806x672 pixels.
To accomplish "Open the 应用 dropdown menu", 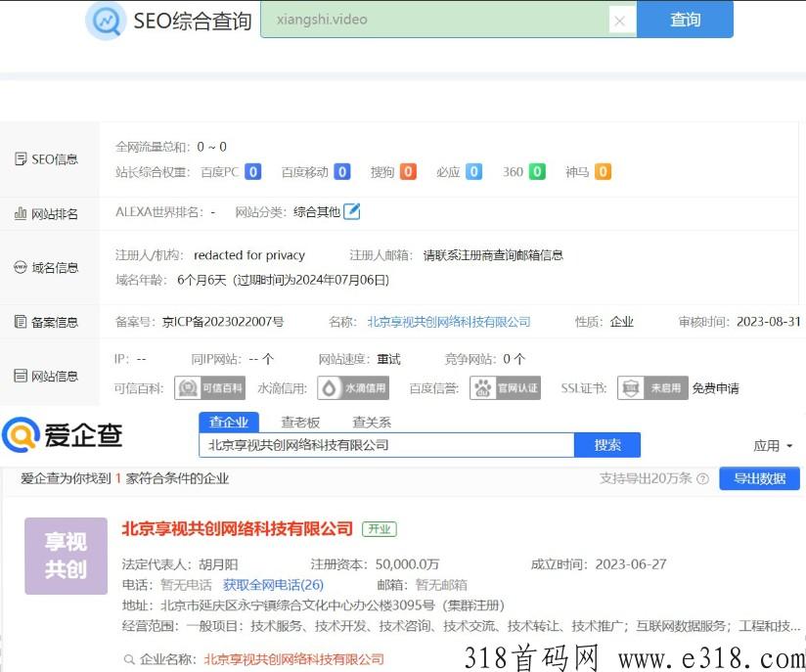I will pyautogui.click(x=773, y=446).
